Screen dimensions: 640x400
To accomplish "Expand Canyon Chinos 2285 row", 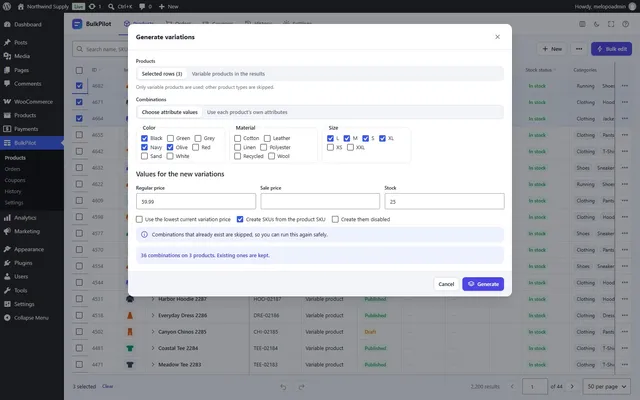I will coord(153,332).
